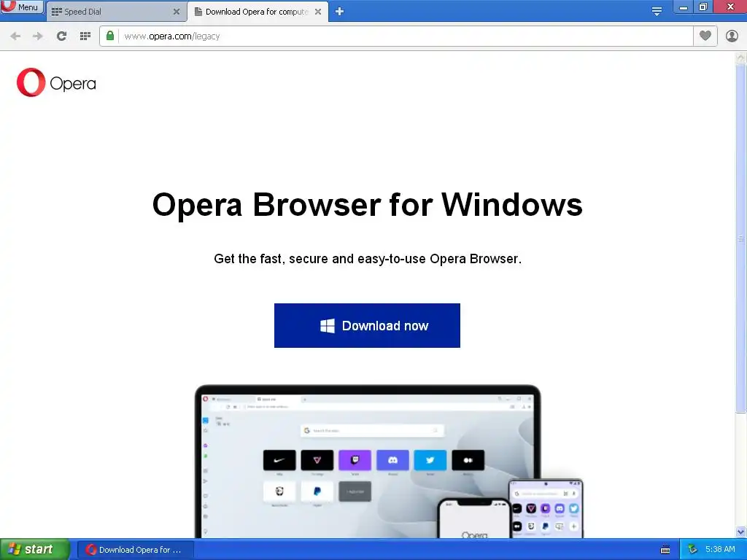Screen dimensions: 747x560
Task: Open a new tab with plus button
Action: click(339, 12)
